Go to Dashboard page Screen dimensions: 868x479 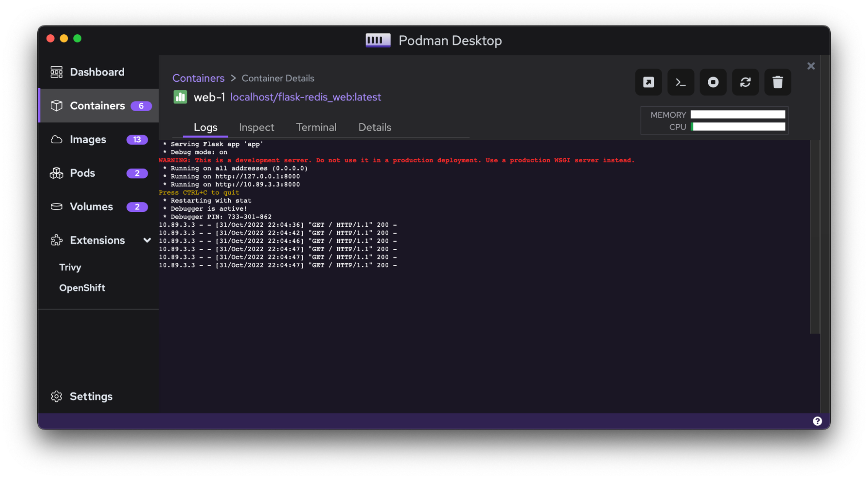(x=99, y=72)
